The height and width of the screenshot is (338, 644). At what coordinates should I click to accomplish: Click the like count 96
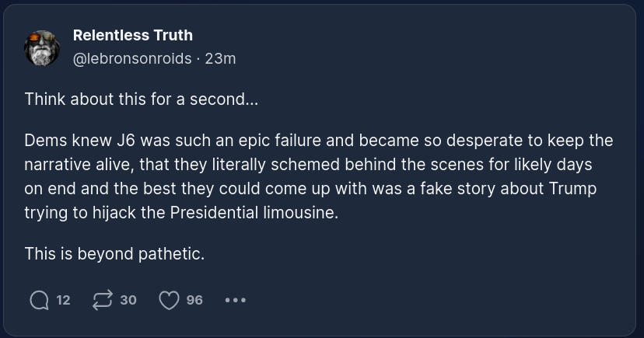point(194,300)
